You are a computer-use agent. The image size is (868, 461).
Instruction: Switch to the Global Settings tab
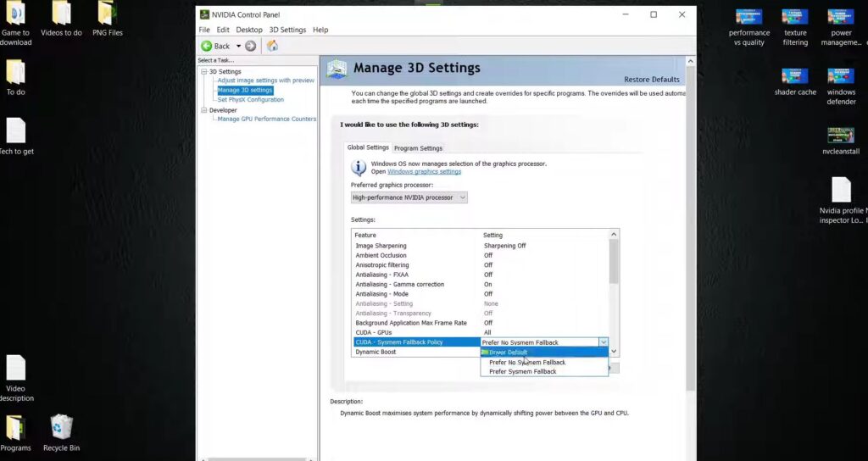click(x=368, y=147)
